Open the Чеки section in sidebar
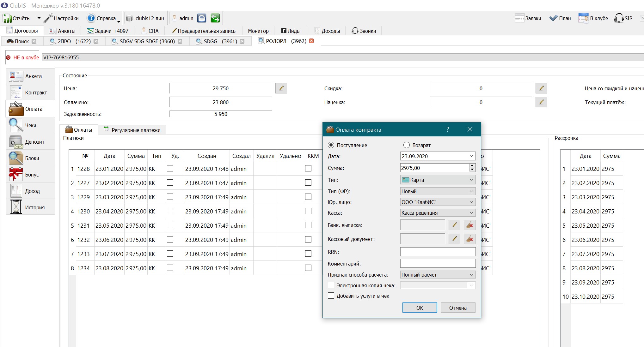Image resolution: width=644 pixels, height=347 pixels. pyautogui.click(x=30, y=125)
